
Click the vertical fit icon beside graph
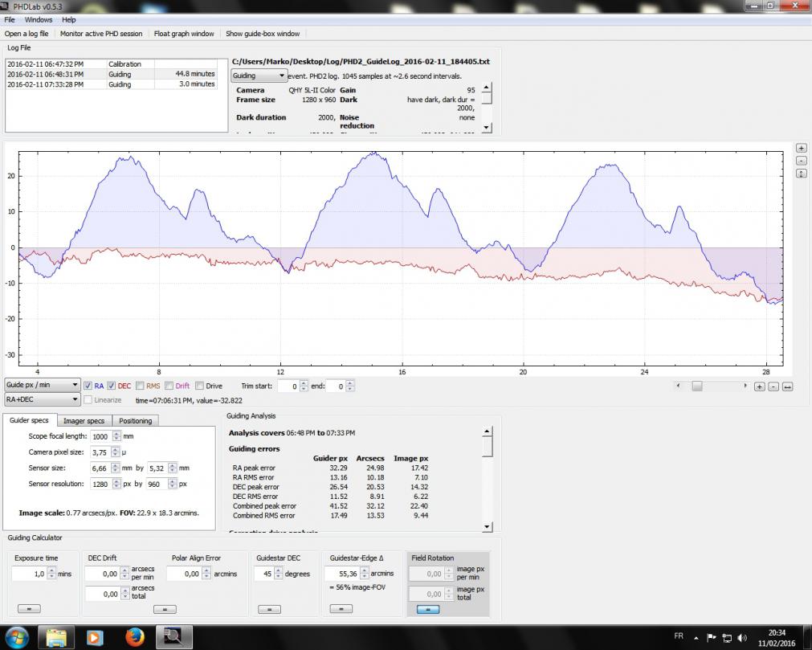tap(801, 174)
